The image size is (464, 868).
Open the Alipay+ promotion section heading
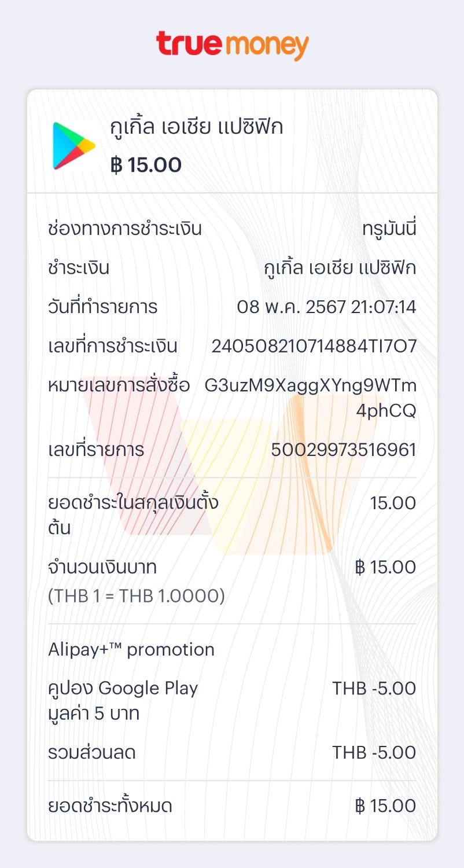tap(131, 649)
